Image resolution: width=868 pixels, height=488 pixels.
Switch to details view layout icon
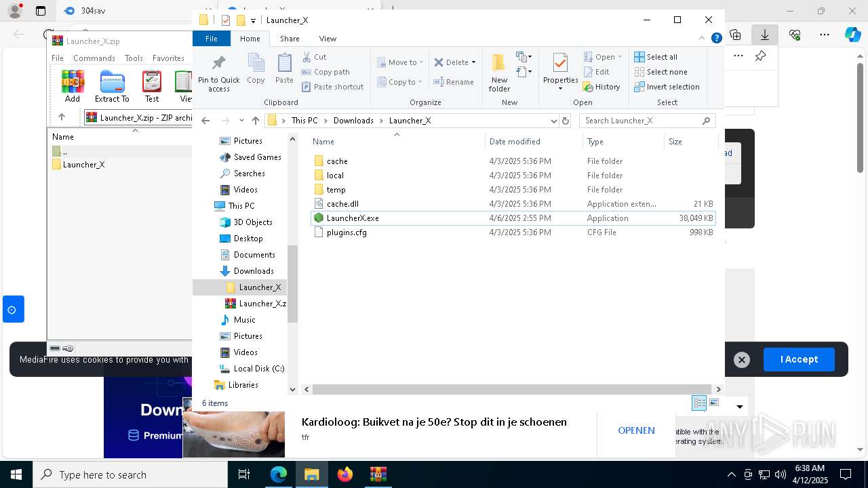click(x=699, y=403)
